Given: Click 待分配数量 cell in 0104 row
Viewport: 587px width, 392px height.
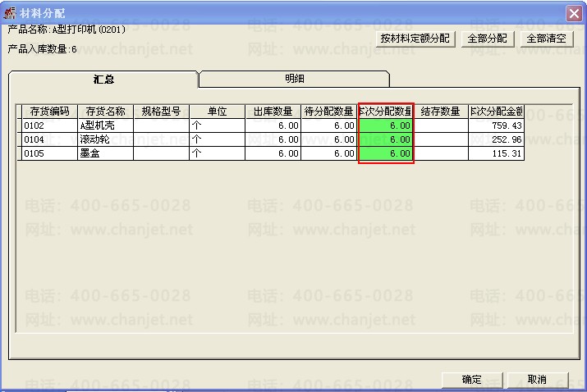Looking at the screenshot, I should (328, 139).
